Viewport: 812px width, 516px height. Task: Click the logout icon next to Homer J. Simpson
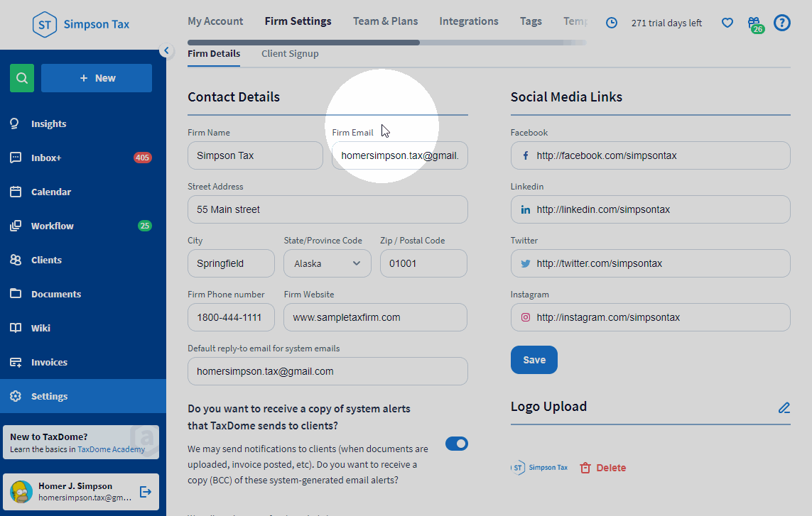click(146, 492)
